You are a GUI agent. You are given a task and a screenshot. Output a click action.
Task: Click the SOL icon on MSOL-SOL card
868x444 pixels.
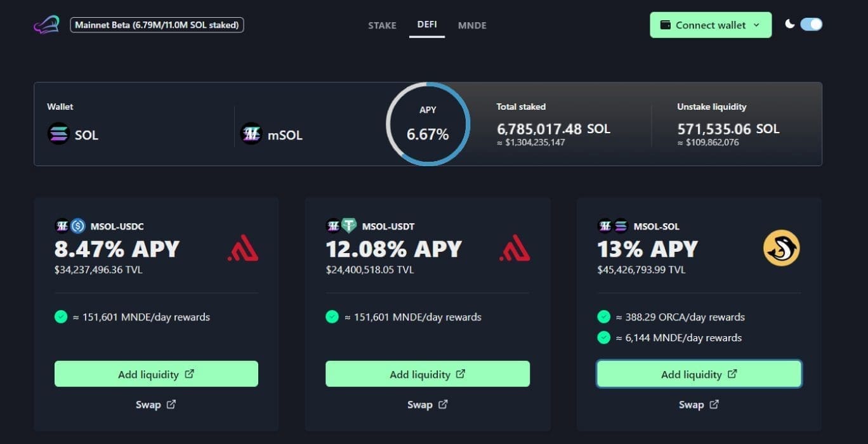point(621,225)
